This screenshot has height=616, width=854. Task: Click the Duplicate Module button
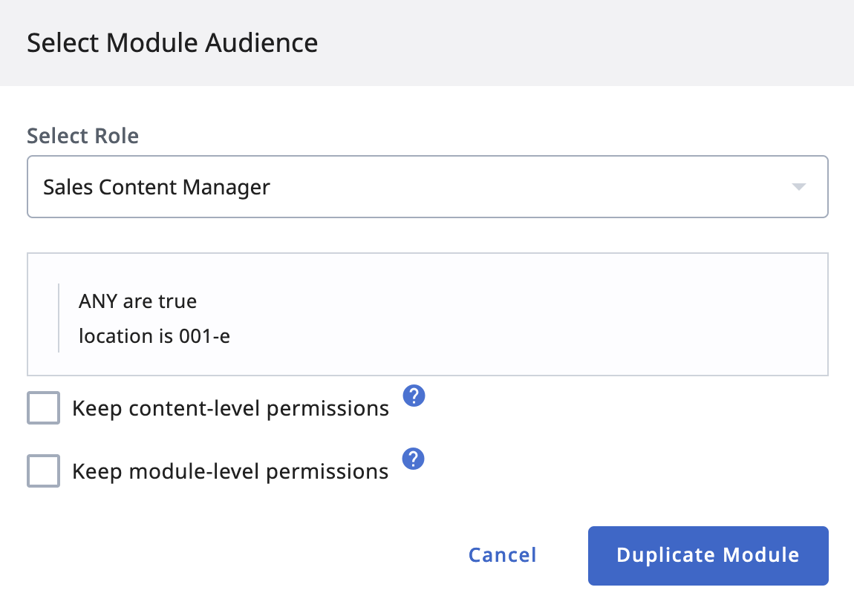click(x=708, y=556)
